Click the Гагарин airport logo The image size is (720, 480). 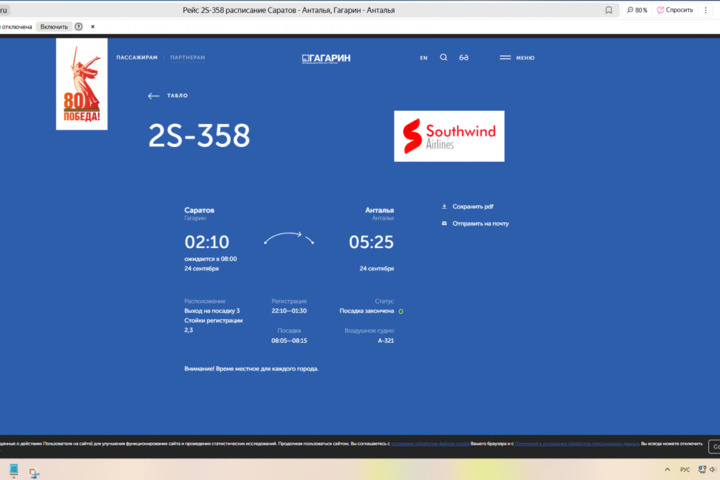point(326,58)
